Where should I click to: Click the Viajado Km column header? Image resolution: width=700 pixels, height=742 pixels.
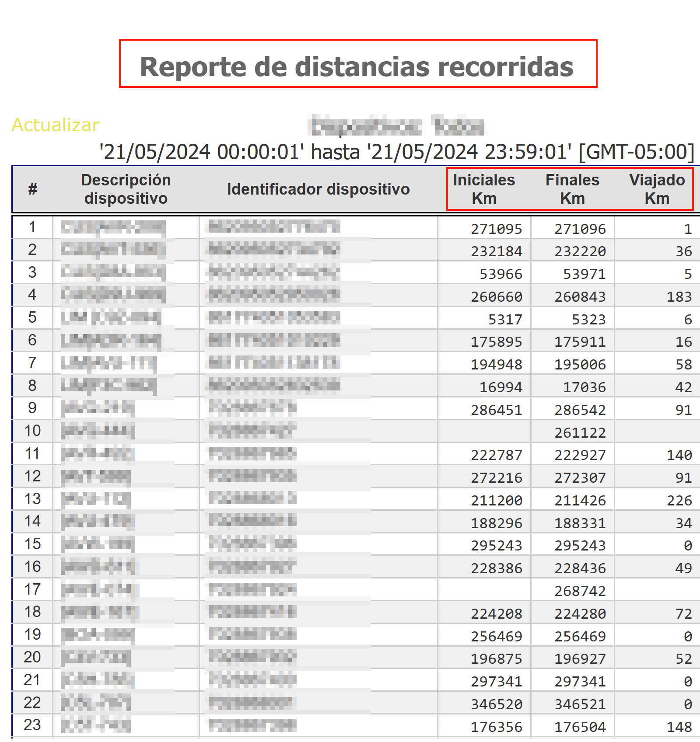pyautogui.click(x=657, y=189)
